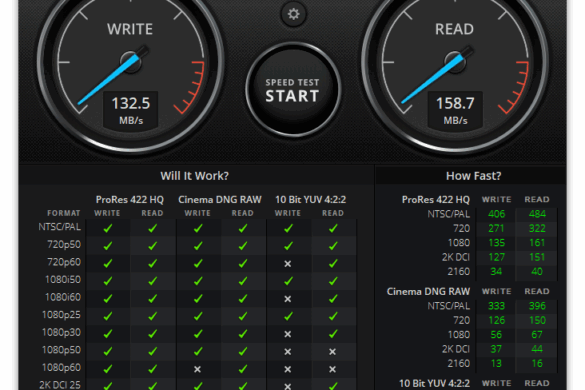Click the 150 read value for Cinema DNG 720
The width and height of the screenshot is (585, 390).
click(x=537, y=320)
